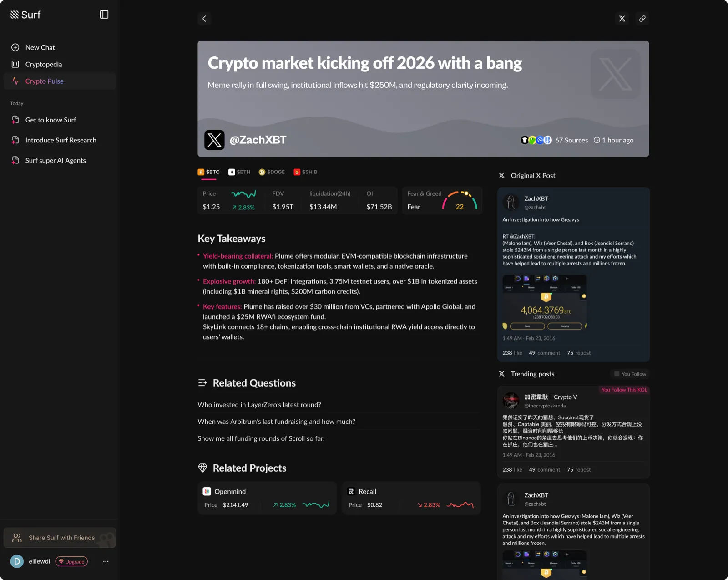Click the Yield-bearing collateral highlight
Image resolution: width=728 pixels, height=580 pixels.
238,256
